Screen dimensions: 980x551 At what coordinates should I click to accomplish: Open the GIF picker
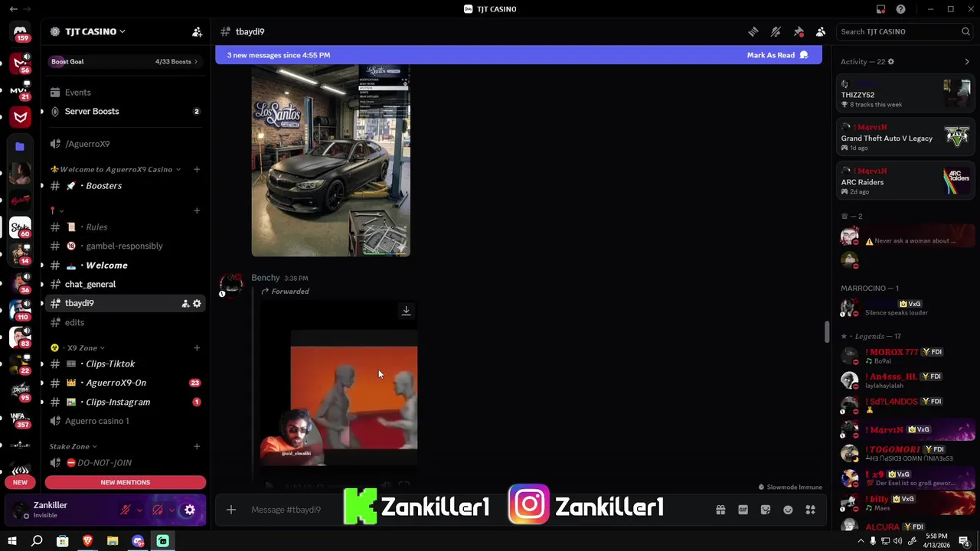click(x=743, y=510)
